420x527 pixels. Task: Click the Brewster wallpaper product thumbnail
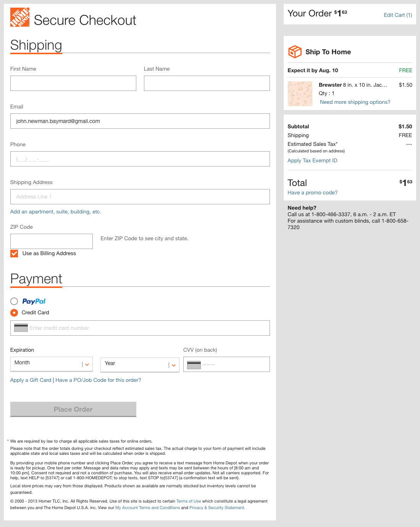pyautogui.click(x=300, y=94)
